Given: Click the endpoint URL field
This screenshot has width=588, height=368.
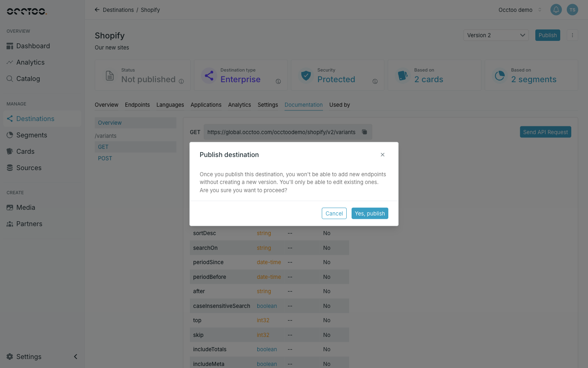Looking at the screenshot, I should pos(288,132).
